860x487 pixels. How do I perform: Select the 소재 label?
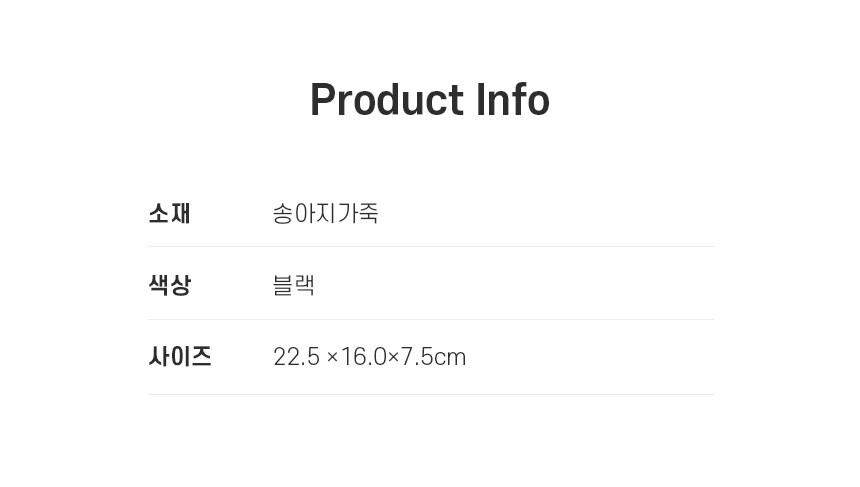coord(169,213)
